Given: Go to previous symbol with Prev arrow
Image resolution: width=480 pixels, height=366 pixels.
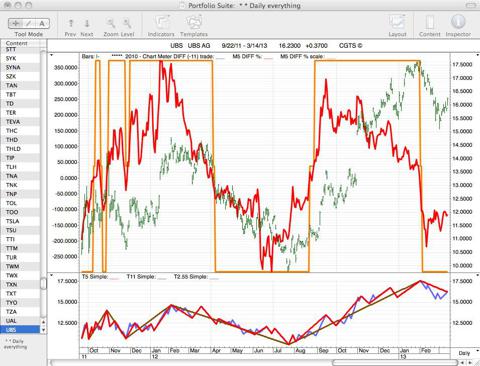Looking at the screenshot, I should click(x=71, y=23).
